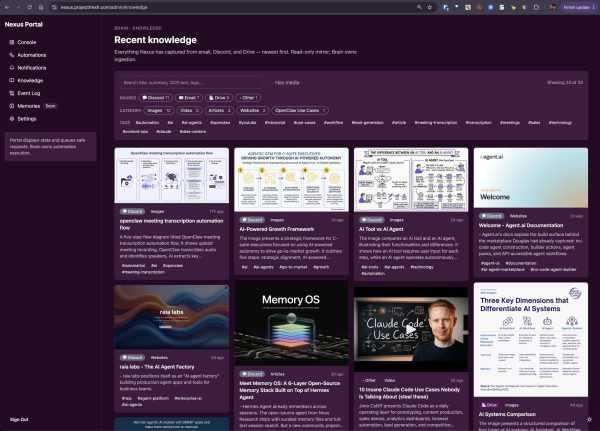Click #documentation tag on the Agent.ai card
Screen dimensions: 600x431
click(x=520, y=263)
